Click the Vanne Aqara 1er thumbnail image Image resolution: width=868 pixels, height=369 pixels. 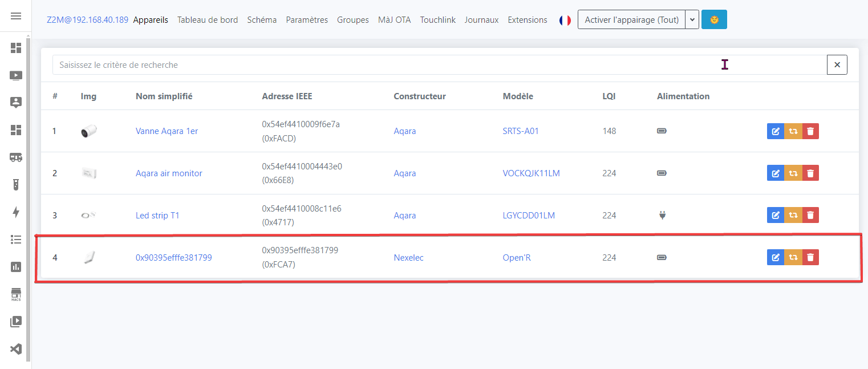(x=88, y=131)
